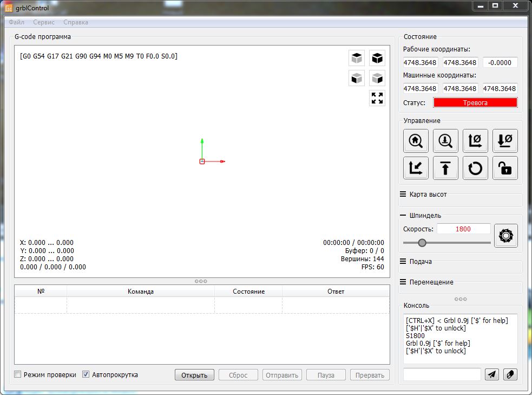Click the Буфер: 0 / 0 text
The image size is (532, 395).
(x=365, y=251)
